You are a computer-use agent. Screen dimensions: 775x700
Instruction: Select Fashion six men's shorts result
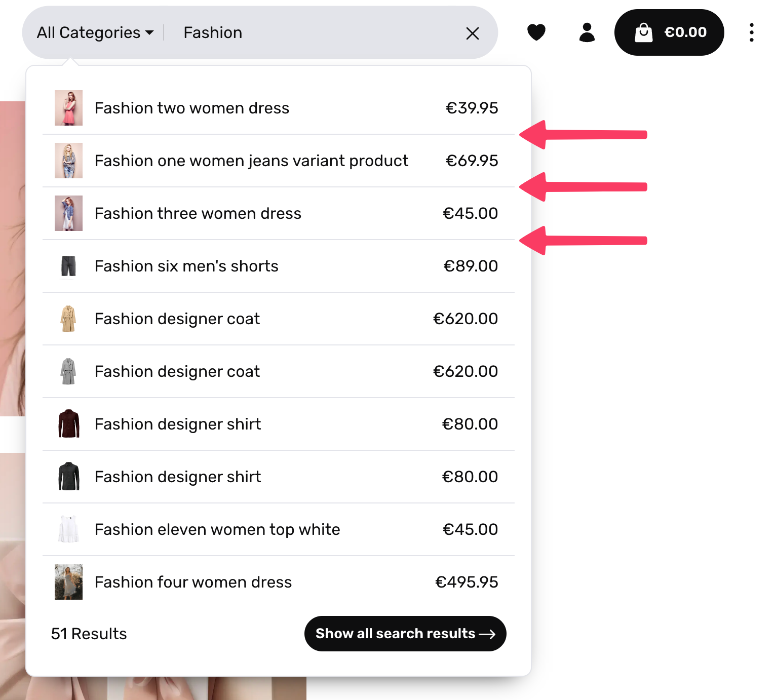[x=186, y=266]
